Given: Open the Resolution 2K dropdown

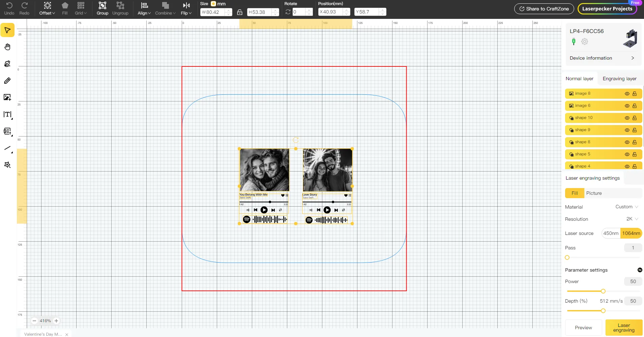Looking at the screenshot, I should click(632, 219).
